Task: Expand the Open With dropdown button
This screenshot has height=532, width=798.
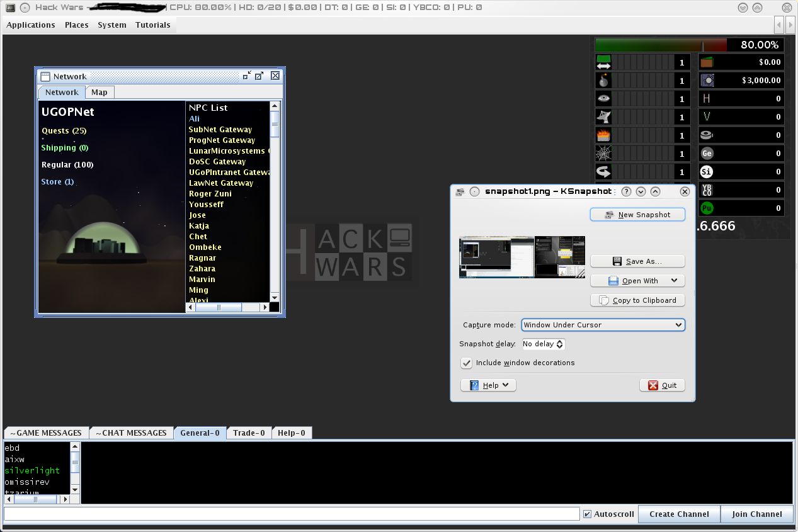Action: (x=675, y=281)
